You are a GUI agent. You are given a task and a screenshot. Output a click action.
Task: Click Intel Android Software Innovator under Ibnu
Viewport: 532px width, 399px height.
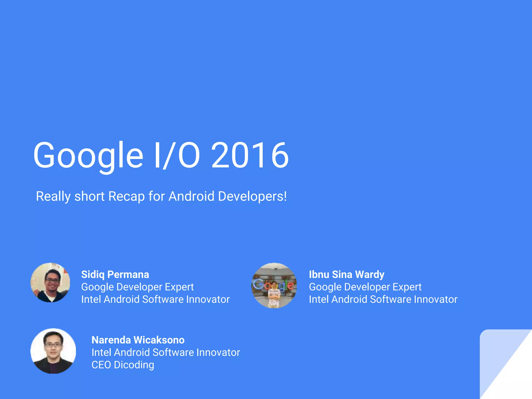click(x=383, y=300)
